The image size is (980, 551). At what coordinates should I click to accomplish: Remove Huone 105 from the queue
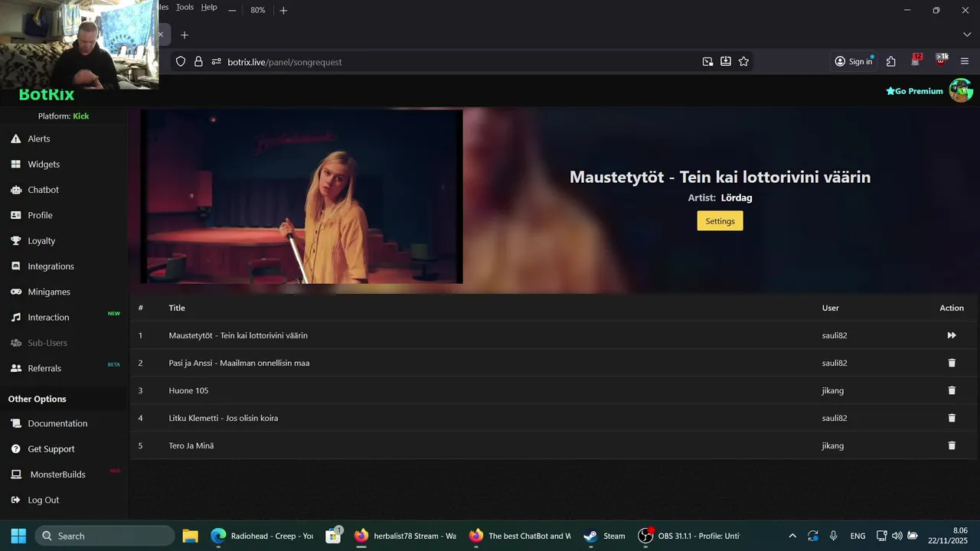pos(952,390)
